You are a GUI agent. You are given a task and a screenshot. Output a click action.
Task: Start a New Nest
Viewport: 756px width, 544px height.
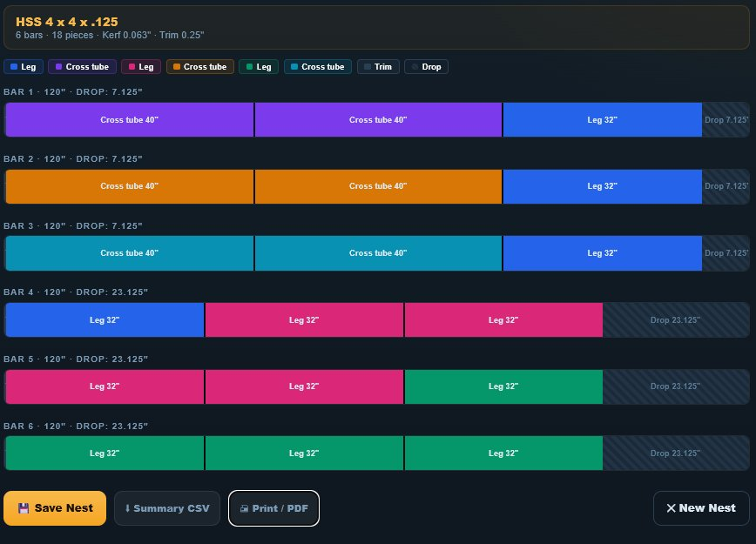tap(701, 507)
